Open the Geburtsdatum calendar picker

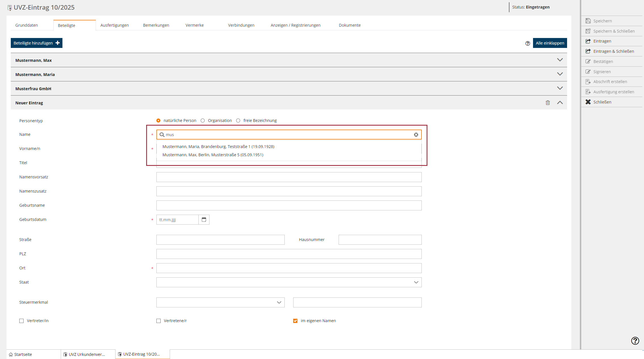click(204, 220)
